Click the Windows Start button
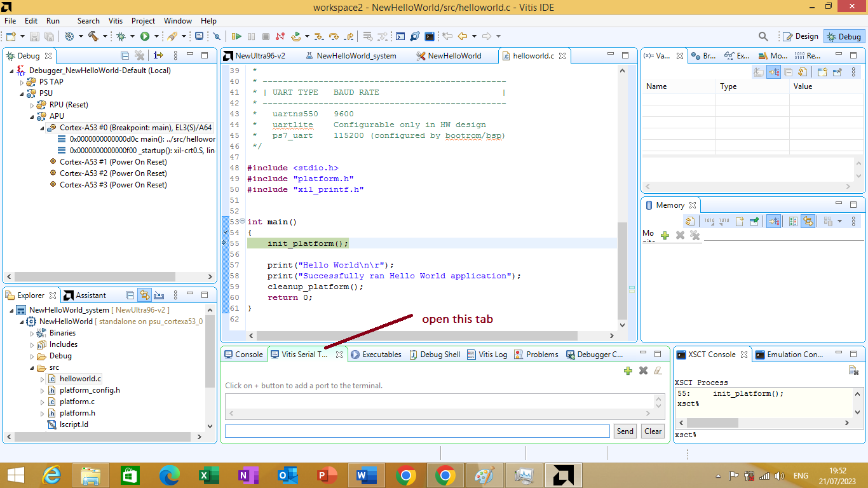 [15, 475]
